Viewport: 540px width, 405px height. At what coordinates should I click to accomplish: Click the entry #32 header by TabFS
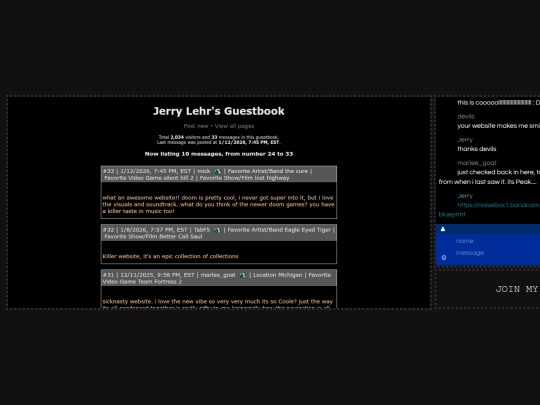click(x=219, y=233)
